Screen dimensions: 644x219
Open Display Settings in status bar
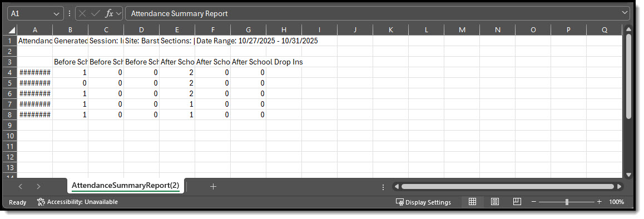[x=423, y=202]
